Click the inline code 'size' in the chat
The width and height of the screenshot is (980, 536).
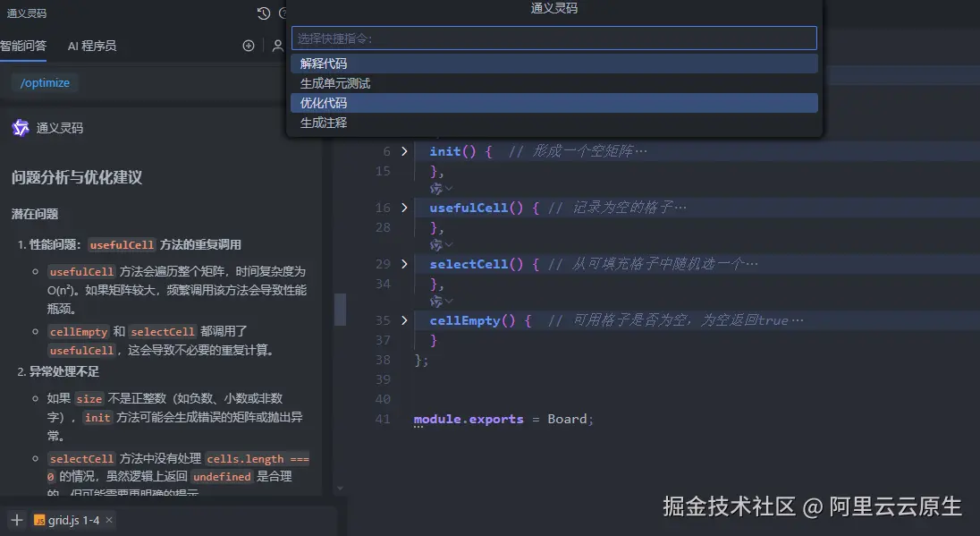(x=89, y=398)
